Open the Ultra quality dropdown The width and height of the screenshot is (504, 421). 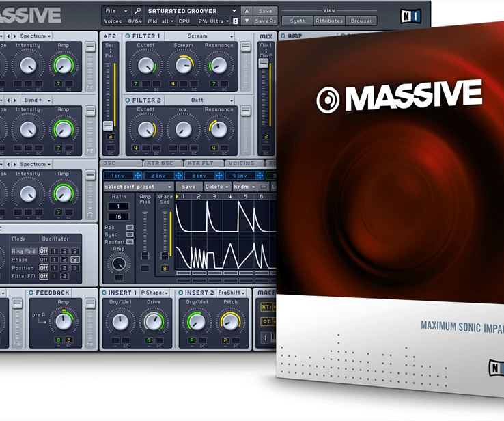[x=219, y=21]
